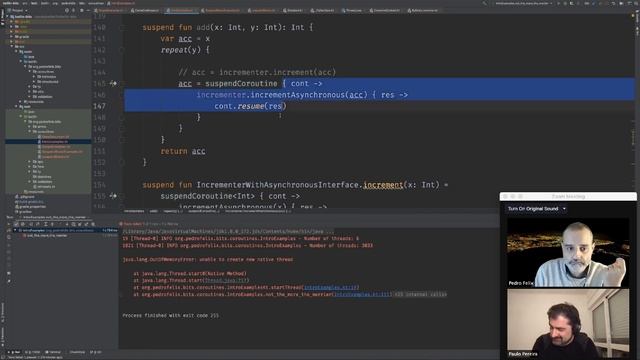
Task: Open Search Everywhere magnifier at top-right corner
Action: pyautogui.click(x=636, y=3)
